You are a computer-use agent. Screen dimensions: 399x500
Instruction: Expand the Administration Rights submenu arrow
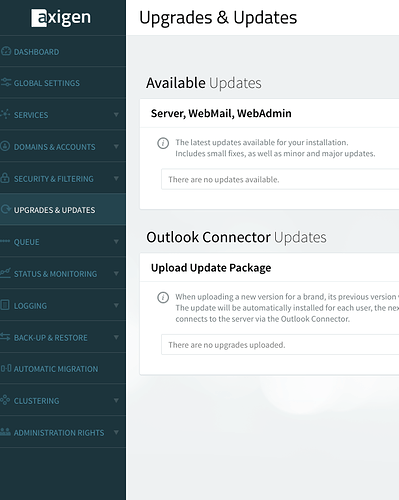[x=116, y=432]
